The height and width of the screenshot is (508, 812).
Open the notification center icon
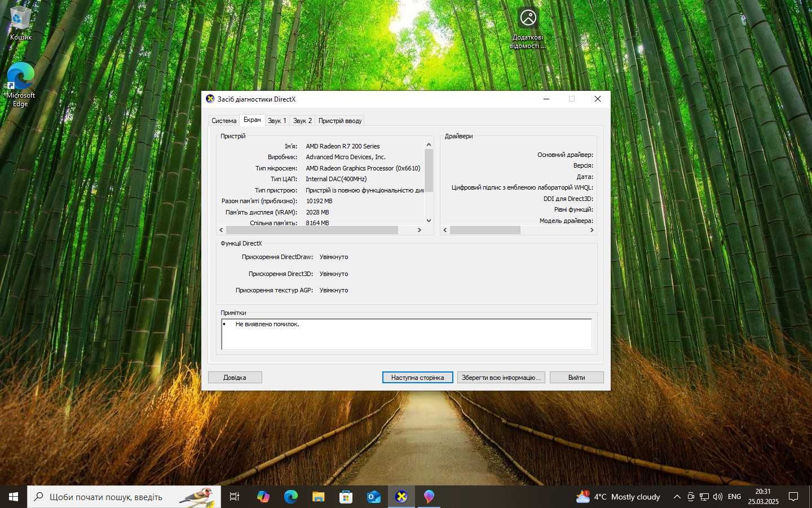(793, 497)
